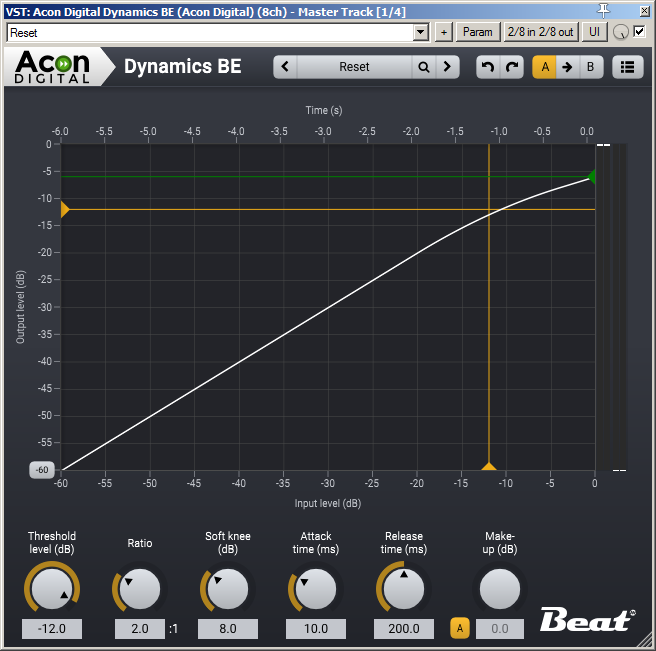Viewport: 656px width, 651px height.
Task: Edit the attack time field 10.0
Action: pyautogui.click(x=316, y=629)
